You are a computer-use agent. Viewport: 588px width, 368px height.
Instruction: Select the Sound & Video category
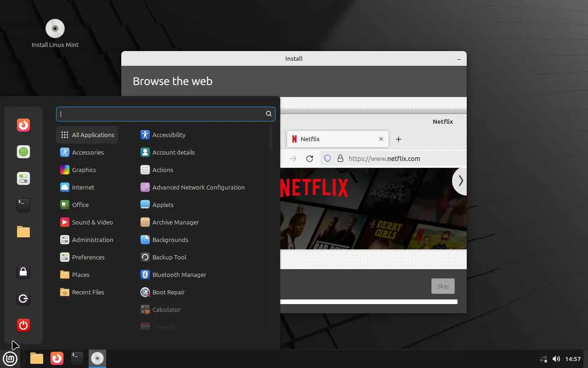click(x=86, y=222)
